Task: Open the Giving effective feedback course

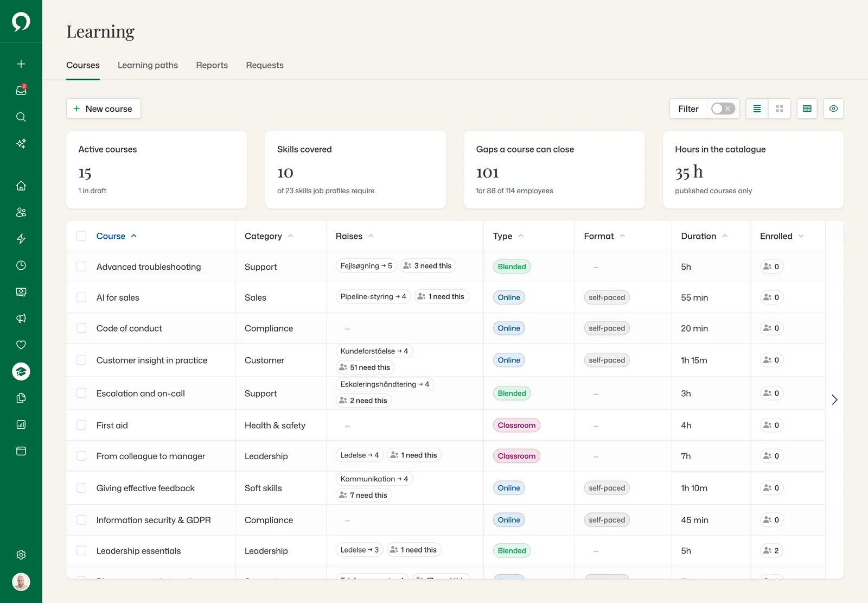Action: [x=145, y=488]
